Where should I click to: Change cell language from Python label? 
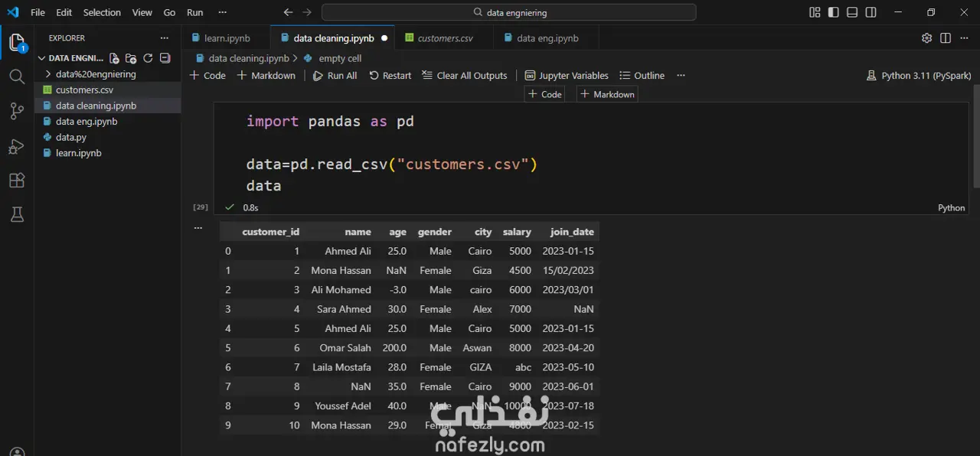[952, 207]
